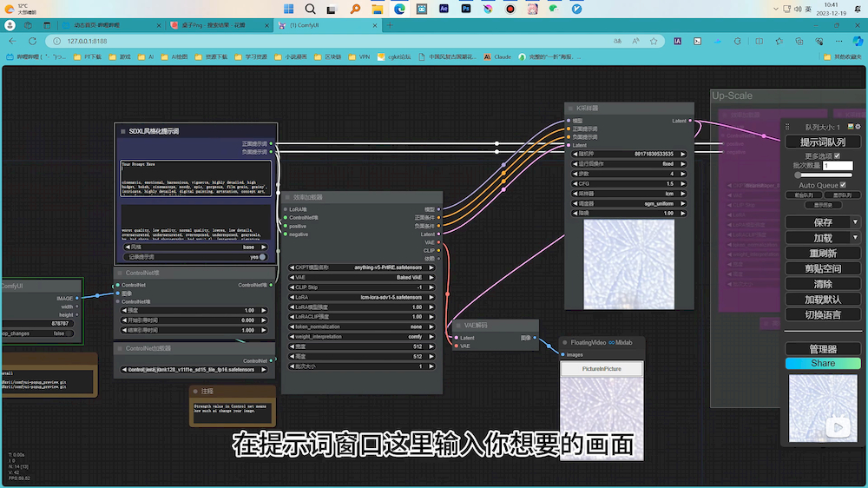Open the 采样器 lcm dropdown in K采样器

pyautogui.click(x=628, y=194)
